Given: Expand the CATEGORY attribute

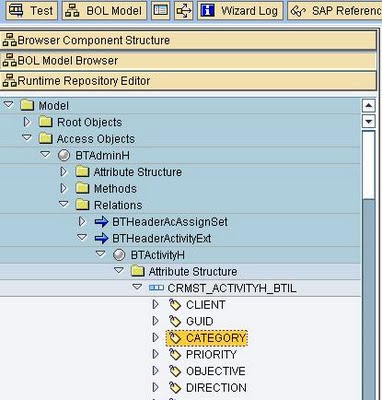Looking at the screenshot, I should point(155,338).
